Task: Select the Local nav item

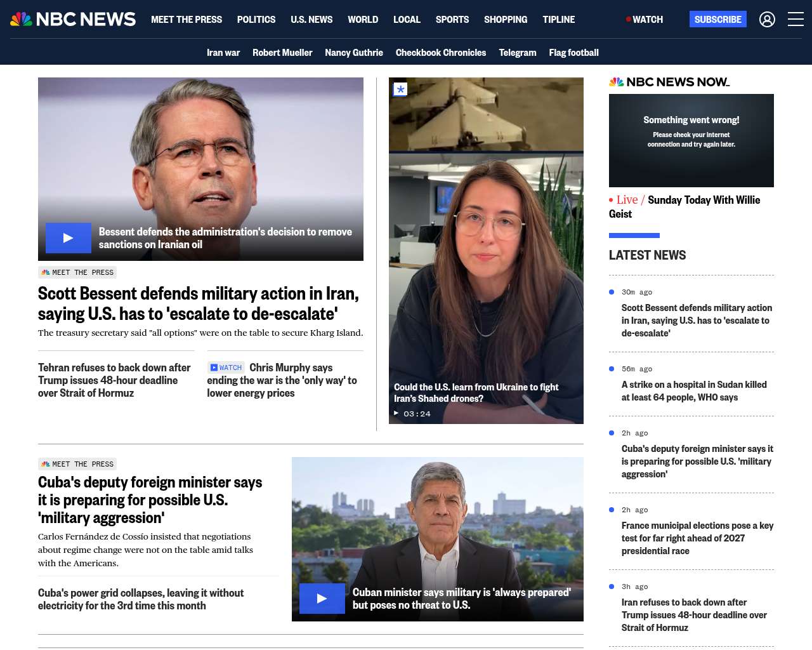Action: click(x=407, y=20)
